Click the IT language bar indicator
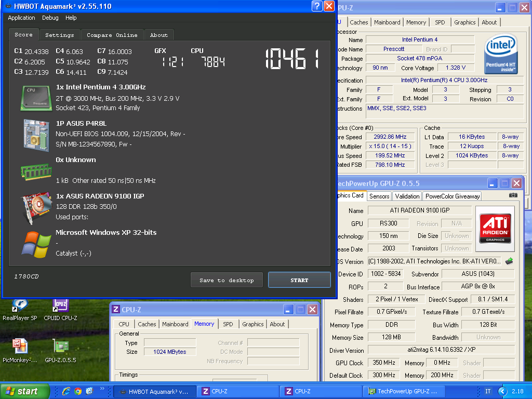 click(x=487, y=391)
